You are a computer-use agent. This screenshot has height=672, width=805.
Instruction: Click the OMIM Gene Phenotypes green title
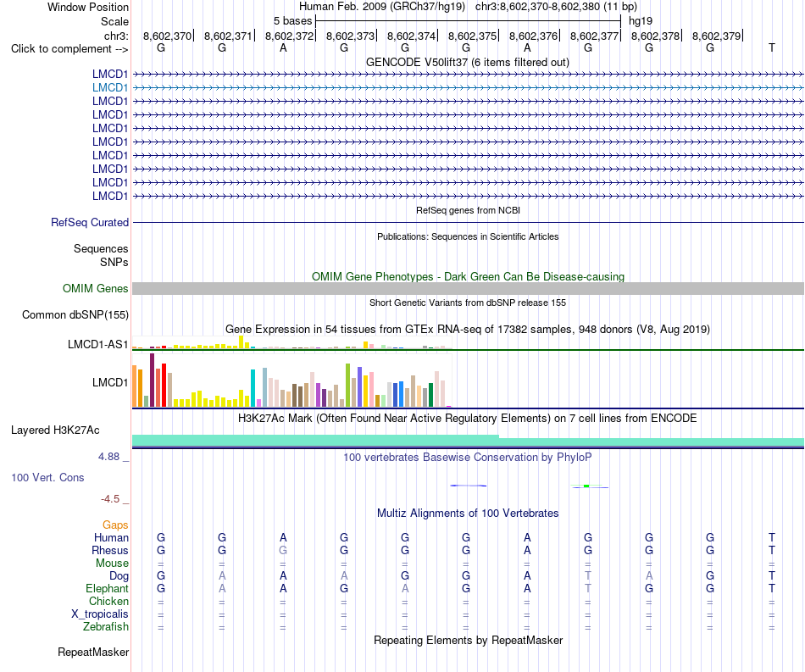pyautogui.click(x=468, y=277)
